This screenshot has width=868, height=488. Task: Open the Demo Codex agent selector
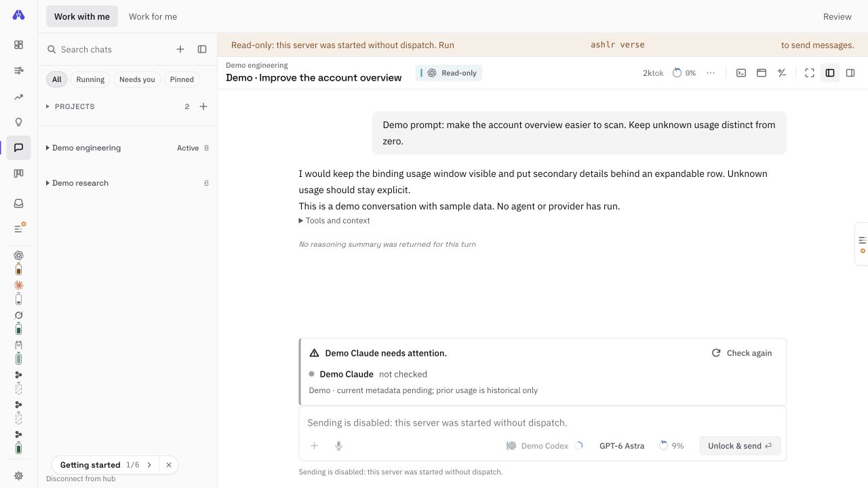coord(545,445)
